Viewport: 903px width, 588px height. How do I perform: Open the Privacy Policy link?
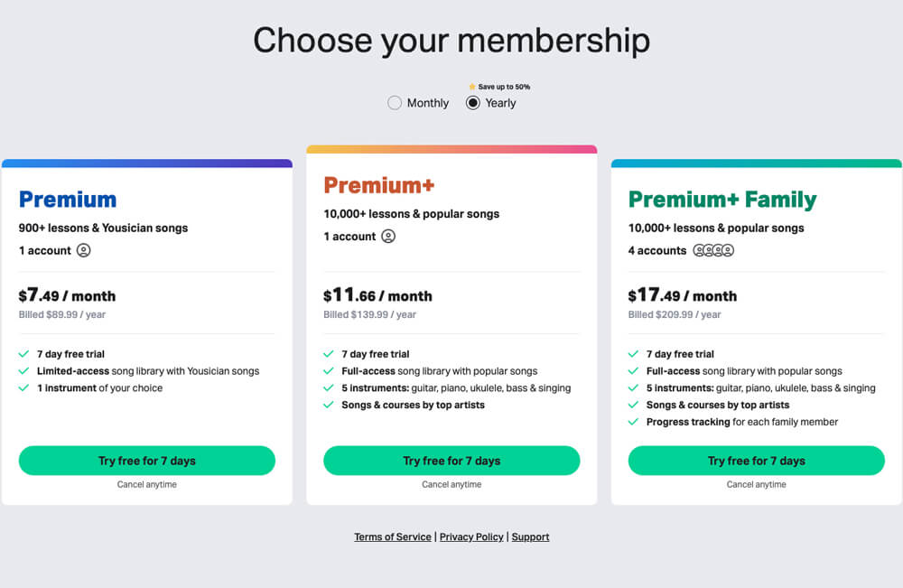[x=471, y=537]
